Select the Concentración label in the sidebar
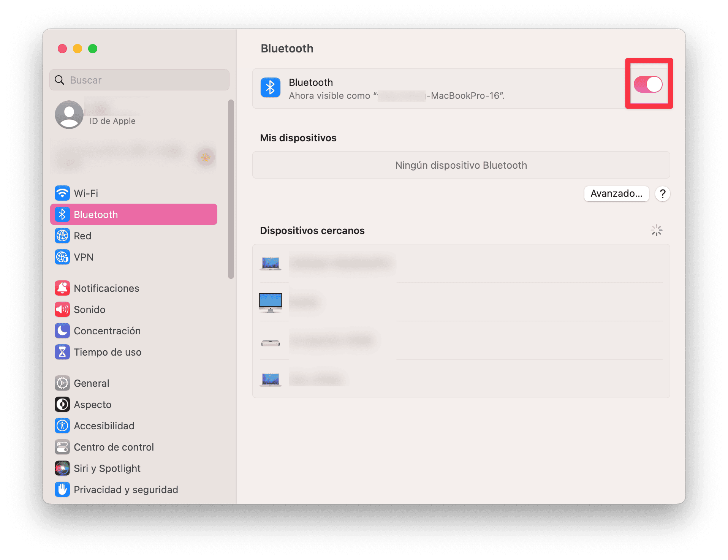 click(107, 331)
